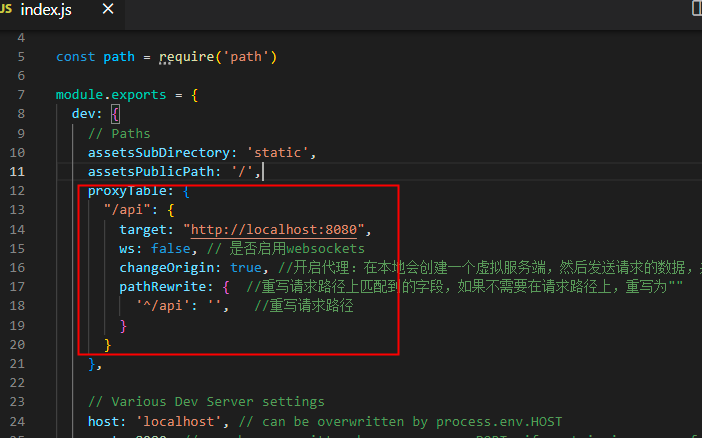
Task: Click the 'process.env.HOST' comment text
Action: tap(499, 421)
